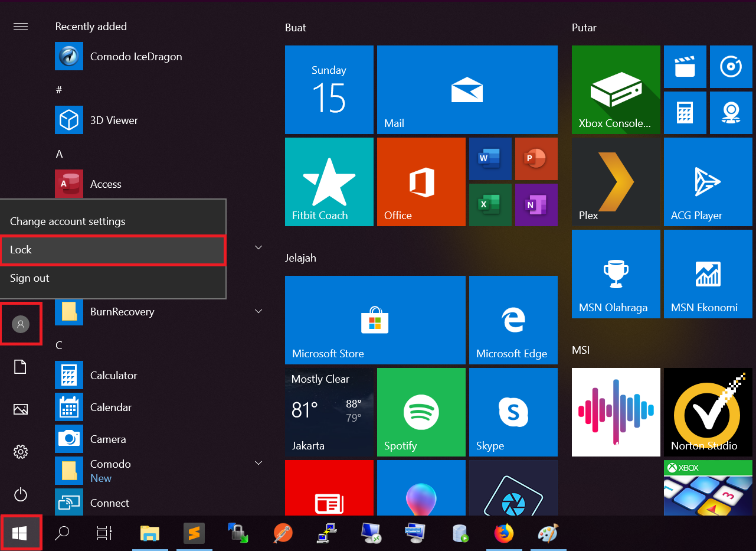This screenshot has width=756, height=551.
Task: Open the Microsoft Store tile
Action: click(x=375, y=320)
